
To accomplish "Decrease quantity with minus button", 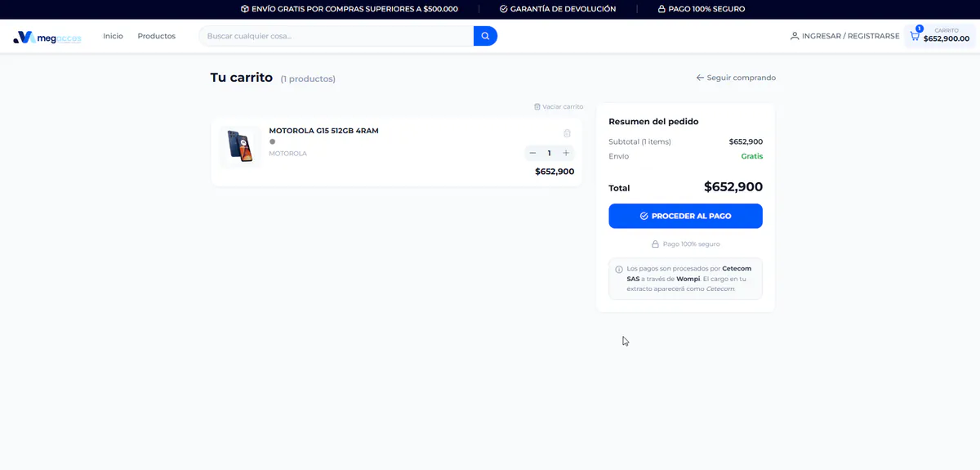I will click(x=532, y=153).
